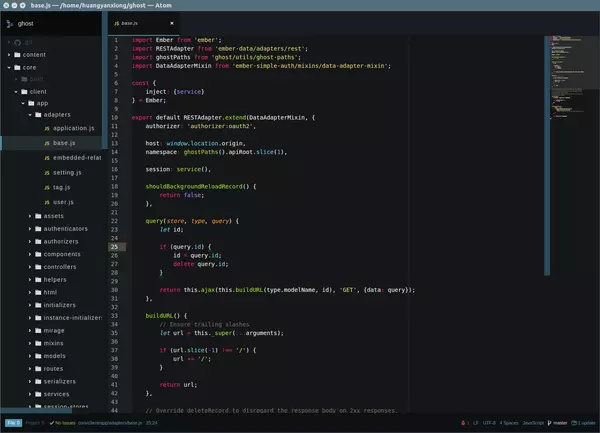The height and width of the screenshot is (433, 600).
Task: Click the git branch icon next to master
Action: (549, 423)
